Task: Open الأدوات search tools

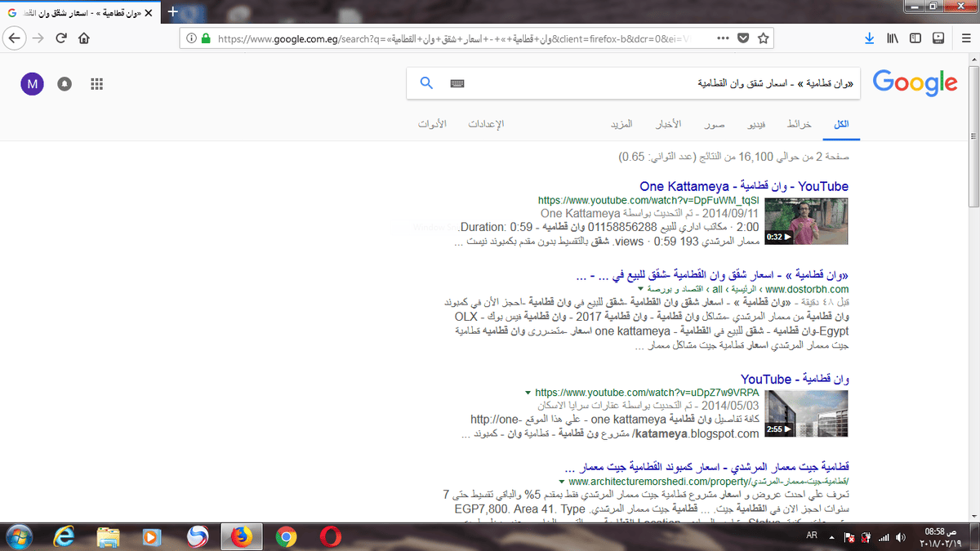Action: (431, 124)
